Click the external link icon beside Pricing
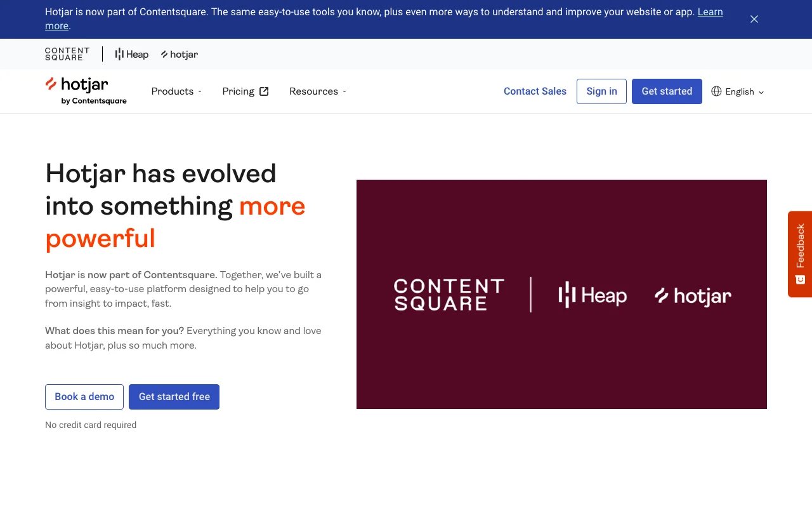Image resolution: width=812 pixels, height=508 pixels. tap(264, 91)
